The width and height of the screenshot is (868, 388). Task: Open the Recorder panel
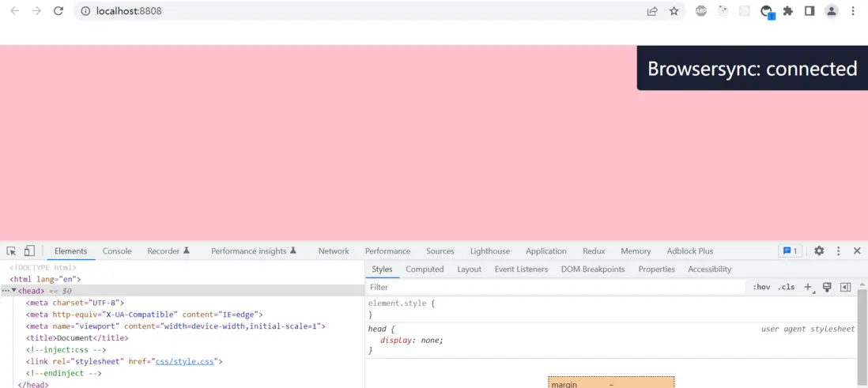[169, 251]
